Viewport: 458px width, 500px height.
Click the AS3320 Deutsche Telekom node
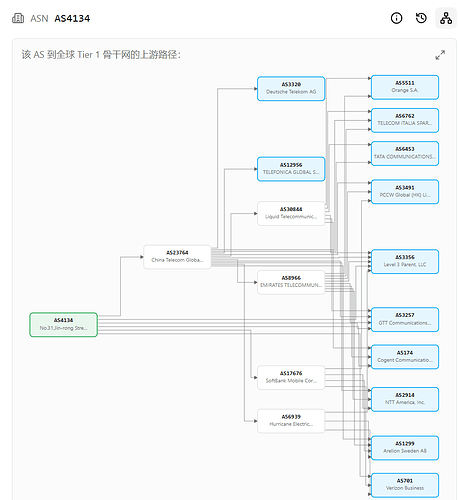(x=291, y=88)
